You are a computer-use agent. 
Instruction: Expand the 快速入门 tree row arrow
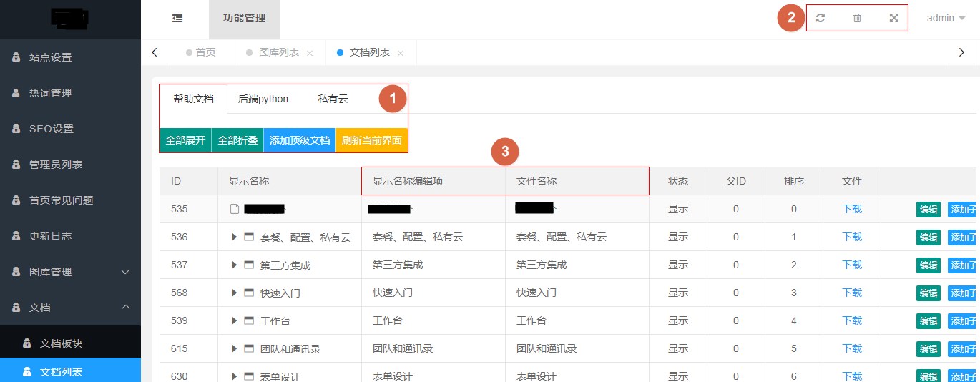pos(235,293)
